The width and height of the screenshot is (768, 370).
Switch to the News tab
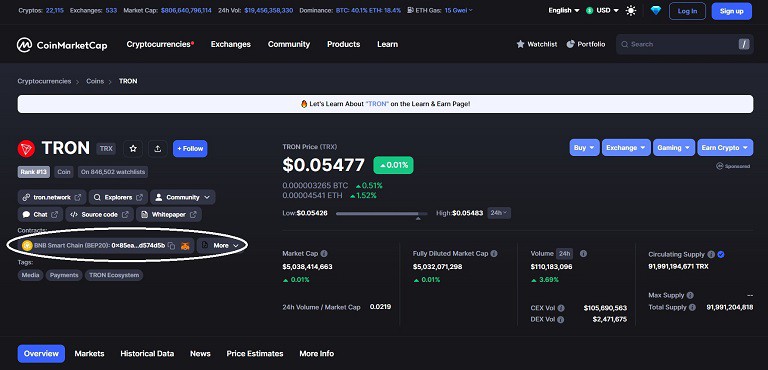200,354
